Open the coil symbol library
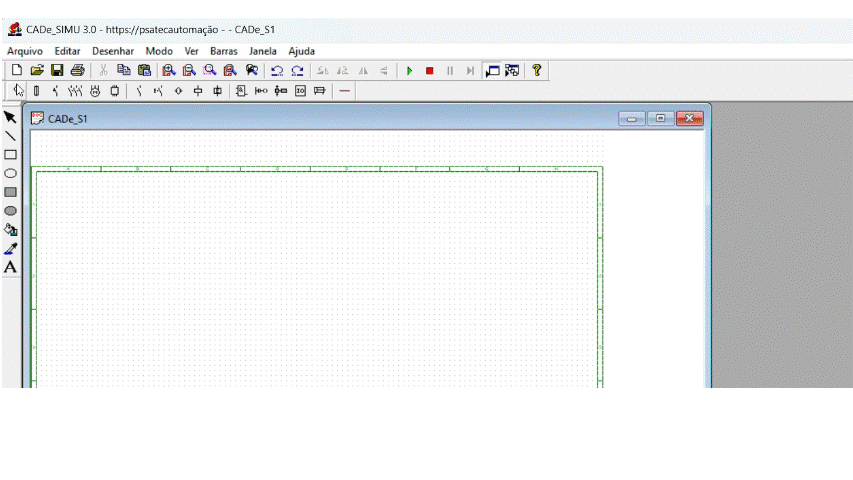This screenshot has height=480, width=853. tap(198, 91)
